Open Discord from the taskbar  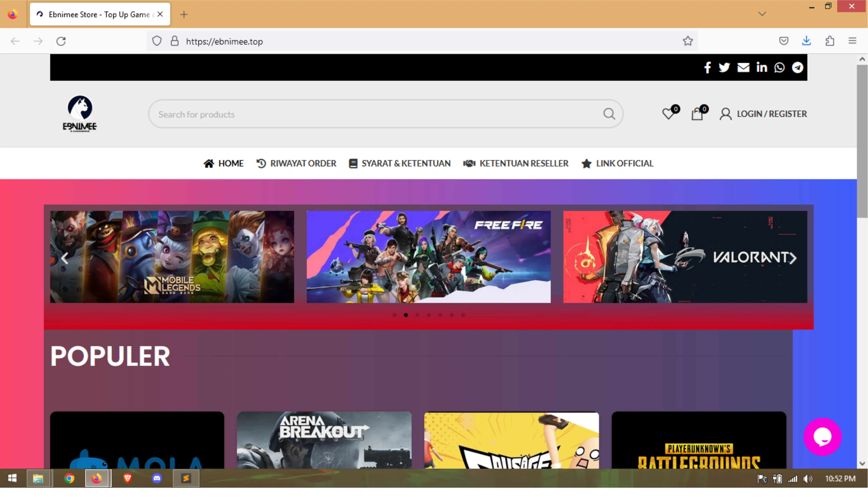coord(157,479)
